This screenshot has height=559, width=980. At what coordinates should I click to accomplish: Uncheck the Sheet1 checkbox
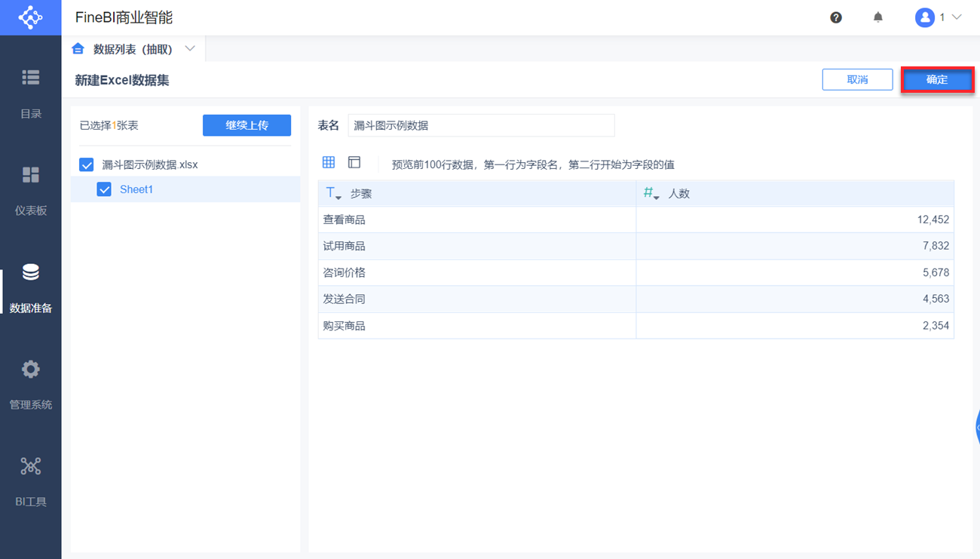(104, 189)
